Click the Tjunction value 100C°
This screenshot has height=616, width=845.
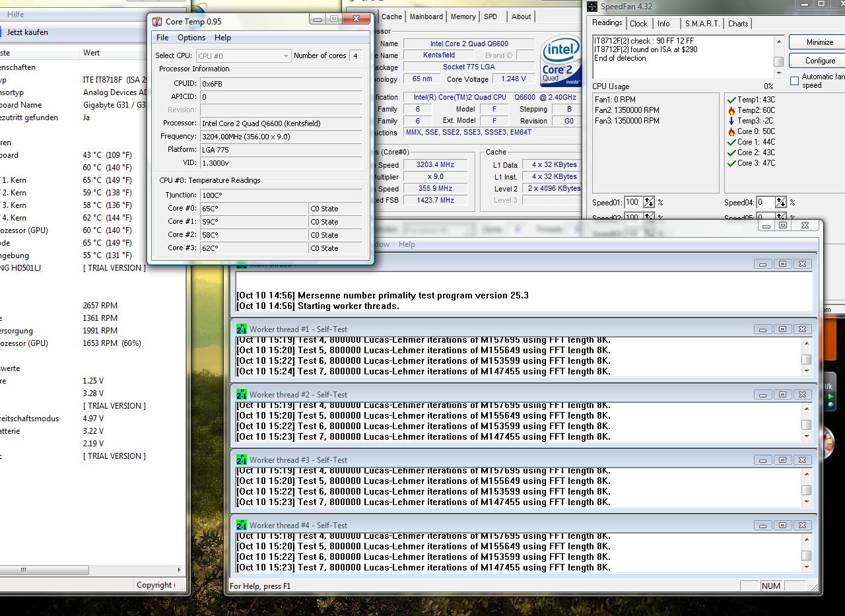click(x=281, y=195)
